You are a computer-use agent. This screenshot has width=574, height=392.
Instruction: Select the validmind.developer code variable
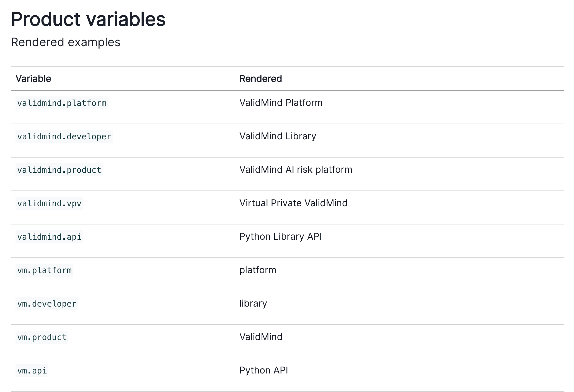[x=64, y=137]
